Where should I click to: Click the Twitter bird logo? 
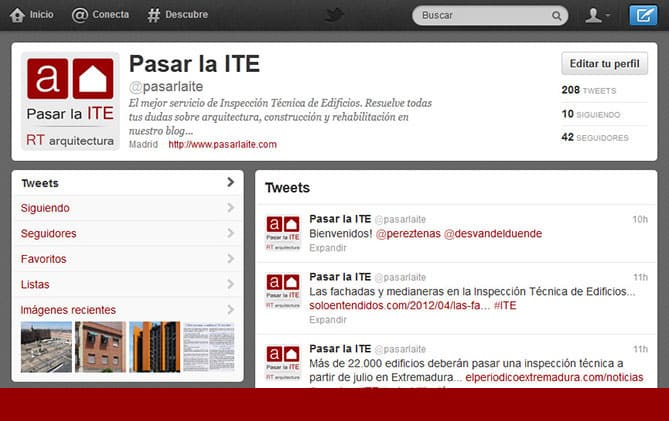coord(334,15)
